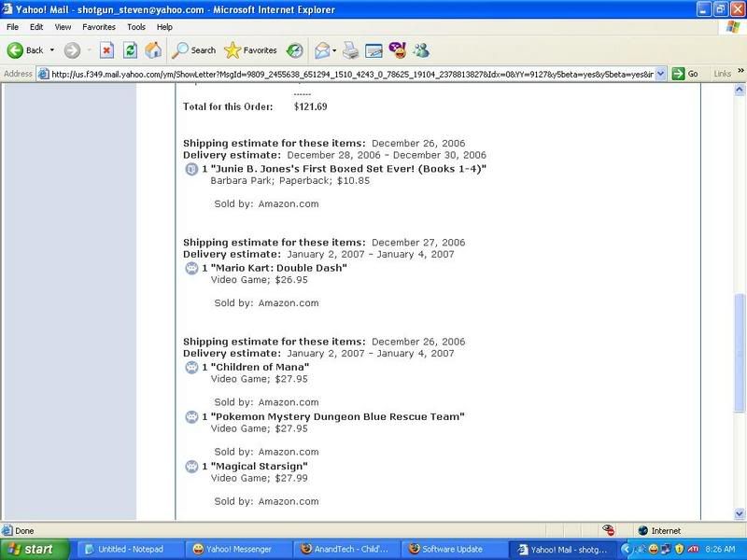Click the scrollbar down arrow
The image size is (747, 560).
tap(740, 513)
